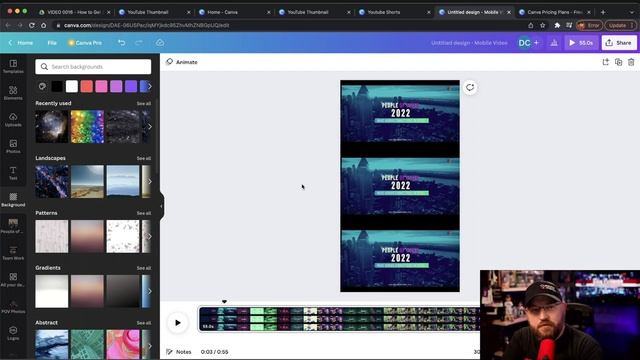Go to browser home page icon

(x=44, y=25)
